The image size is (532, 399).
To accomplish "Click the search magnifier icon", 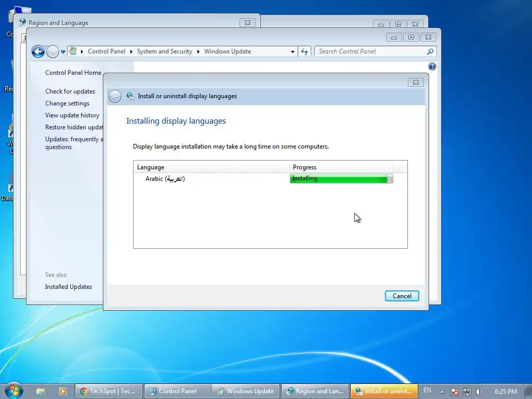I will pos(430,51).
